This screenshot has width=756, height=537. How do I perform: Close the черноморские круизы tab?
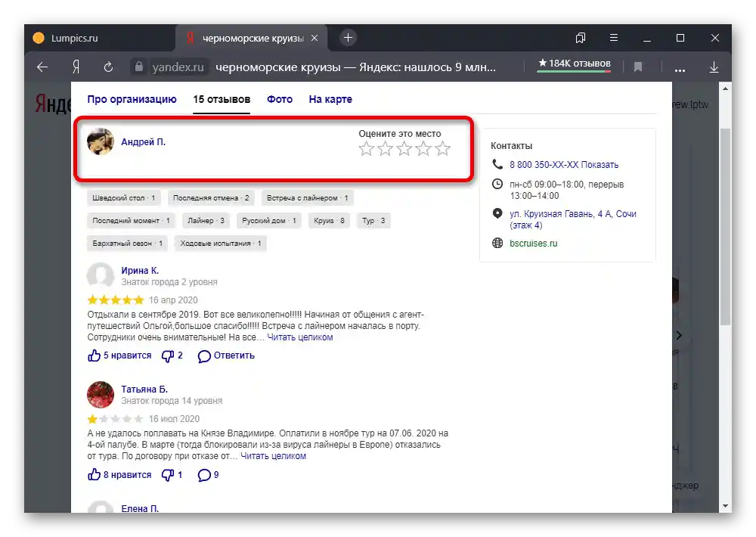pos(314,38)
